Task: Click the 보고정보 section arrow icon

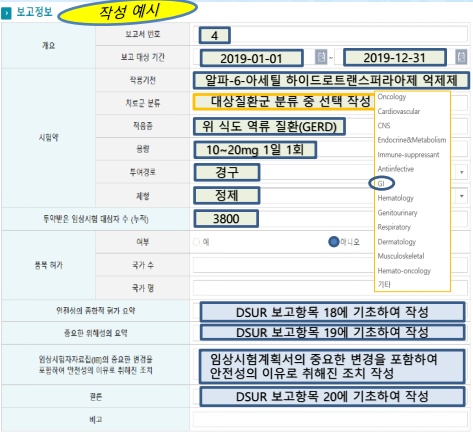Action: (x=6, y=13)
